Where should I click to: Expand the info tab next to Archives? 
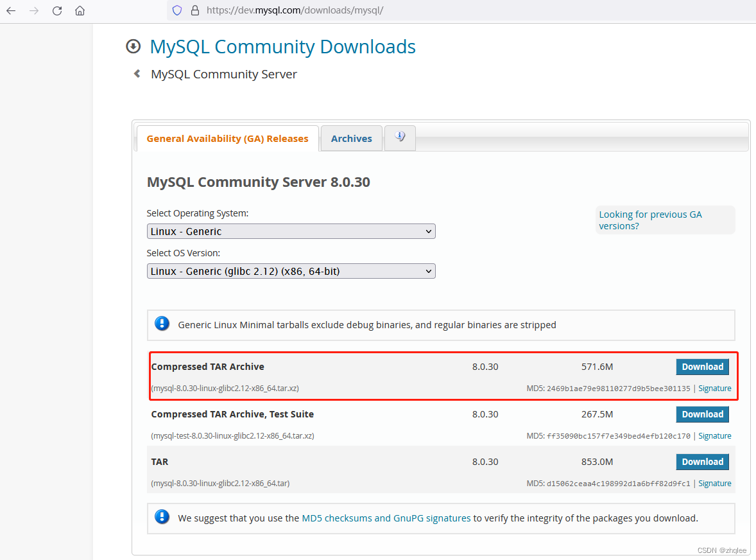click(399, 136)
